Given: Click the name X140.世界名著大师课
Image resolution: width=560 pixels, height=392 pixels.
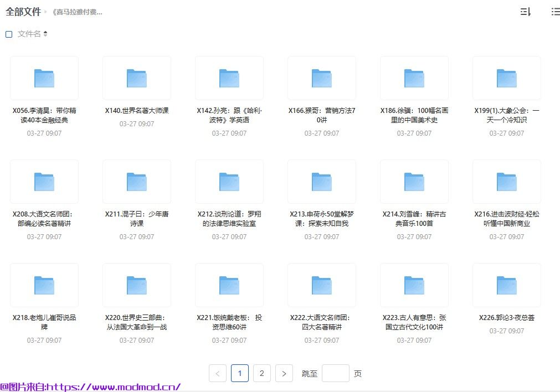Looking at the screenshot, I should point(137,111).
